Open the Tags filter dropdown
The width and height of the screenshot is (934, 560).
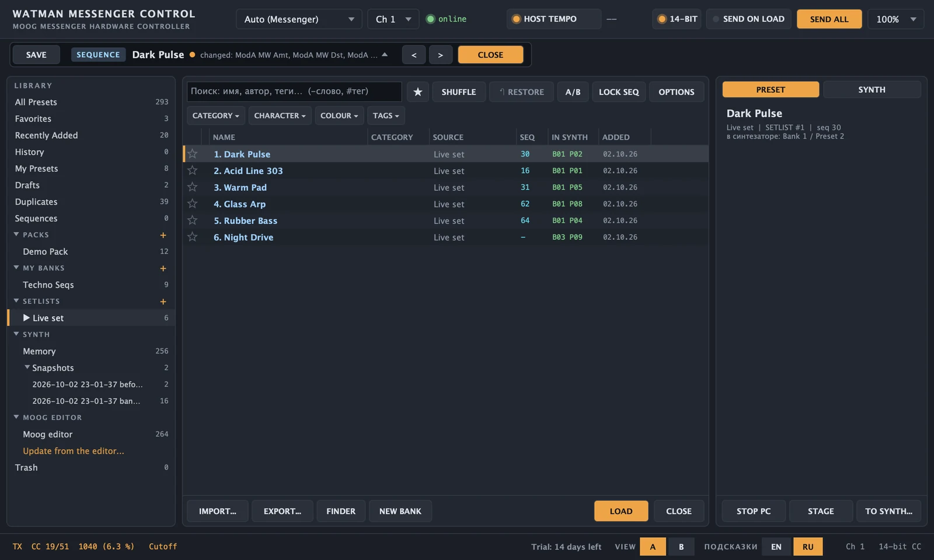386,116
